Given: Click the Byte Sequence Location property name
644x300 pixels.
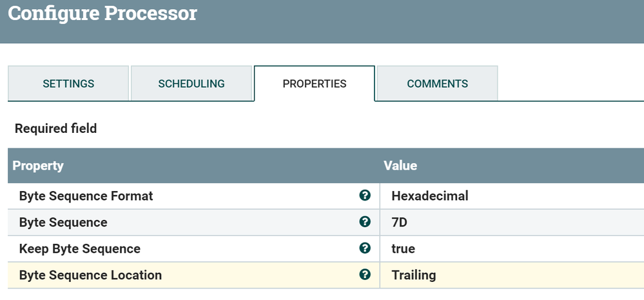Looking at the screenshot, I should (x=90, y=275).
